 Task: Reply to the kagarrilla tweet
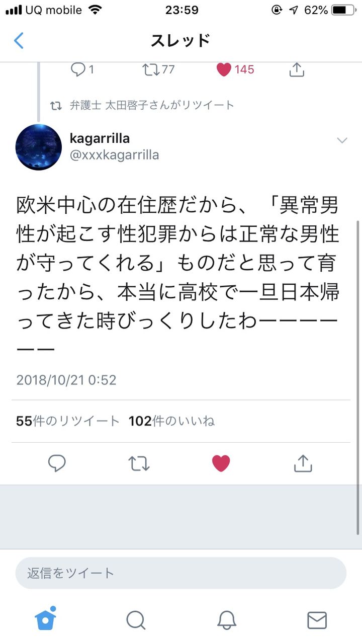click(57, 463)
